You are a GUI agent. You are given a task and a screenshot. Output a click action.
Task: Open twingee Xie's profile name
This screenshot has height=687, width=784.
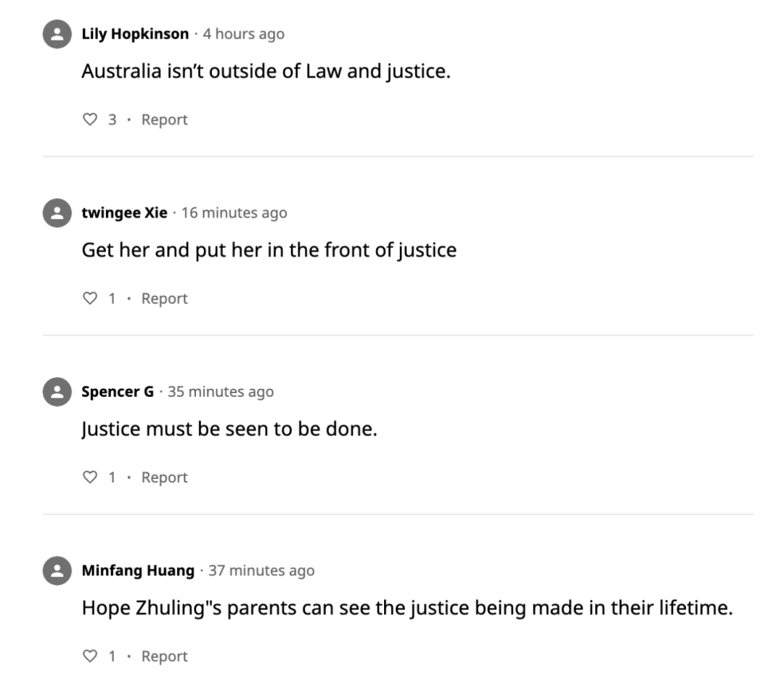(124, 213)
